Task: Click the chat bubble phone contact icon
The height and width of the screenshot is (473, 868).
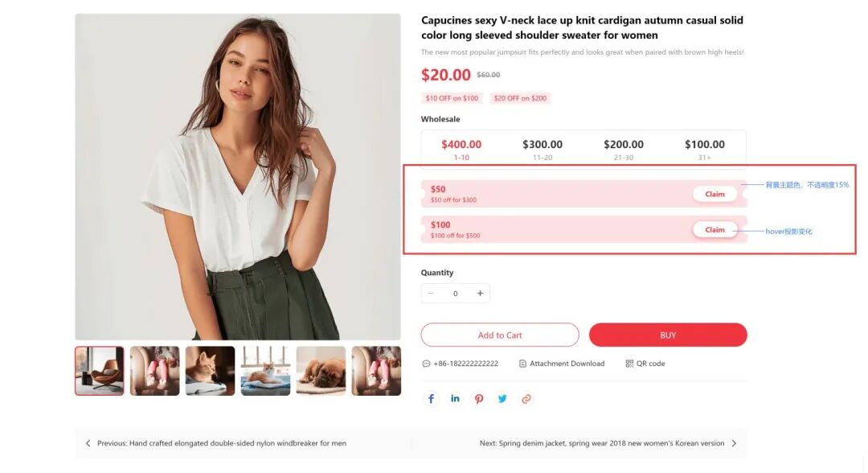Action: [426, 364]
